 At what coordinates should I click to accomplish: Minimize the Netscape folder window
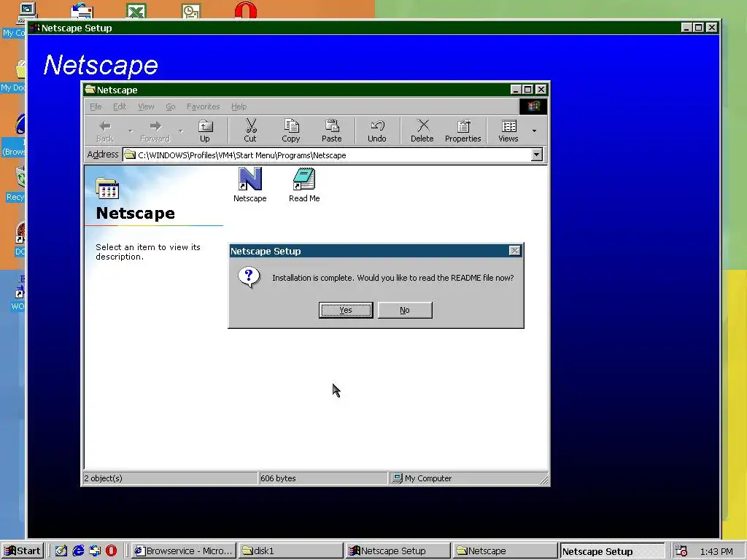click(x=516, y=90)
